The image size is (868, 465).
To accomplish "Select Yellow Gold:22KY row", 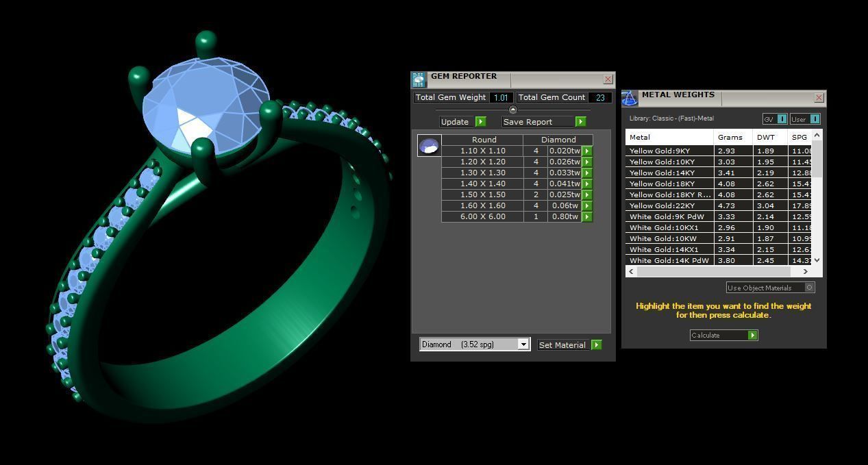I will pos(719,205).
